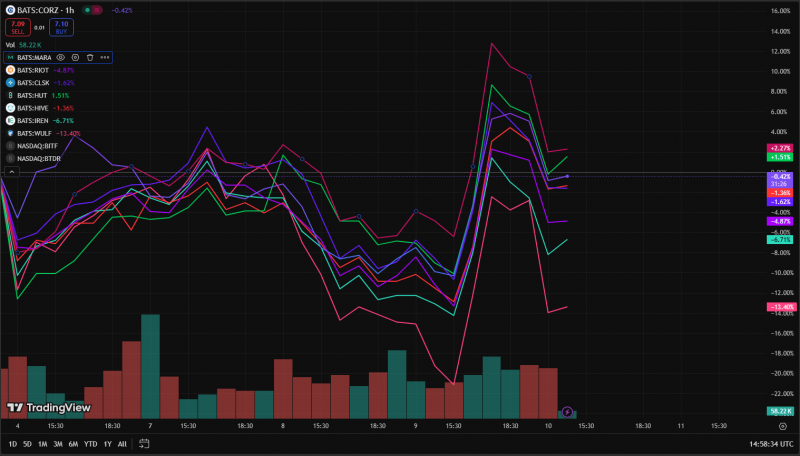Screen dimensions: 800x456
Task: Click the BATS:CORZ symbol logo icon
Action: [10, 10]
